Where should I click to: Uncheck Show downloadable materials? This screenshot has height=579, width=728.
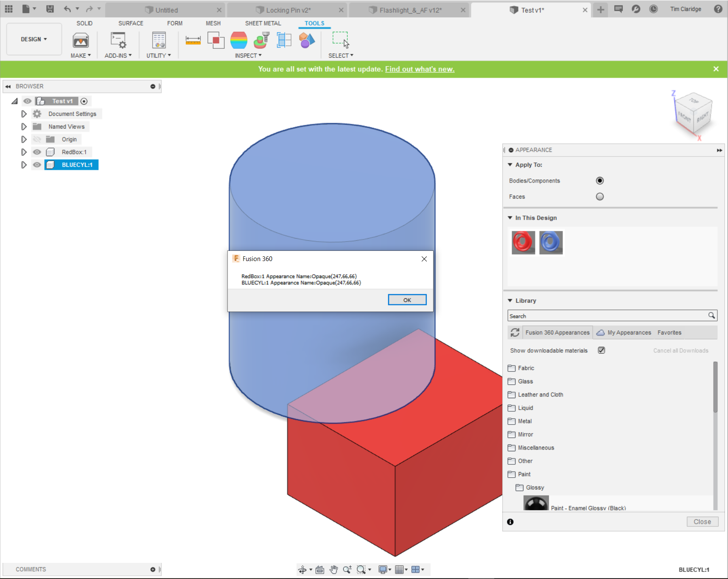click(602, 350)
